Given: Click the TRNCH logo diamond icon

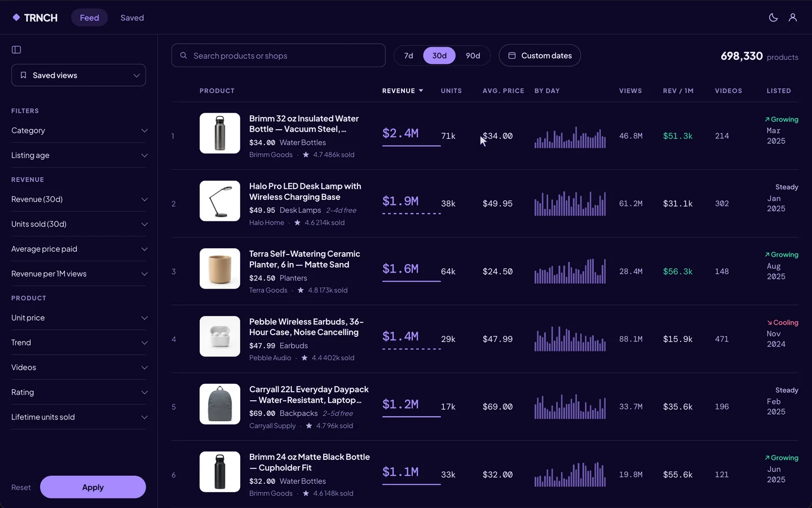Looking at the screenshot, I should coord(16,17).
